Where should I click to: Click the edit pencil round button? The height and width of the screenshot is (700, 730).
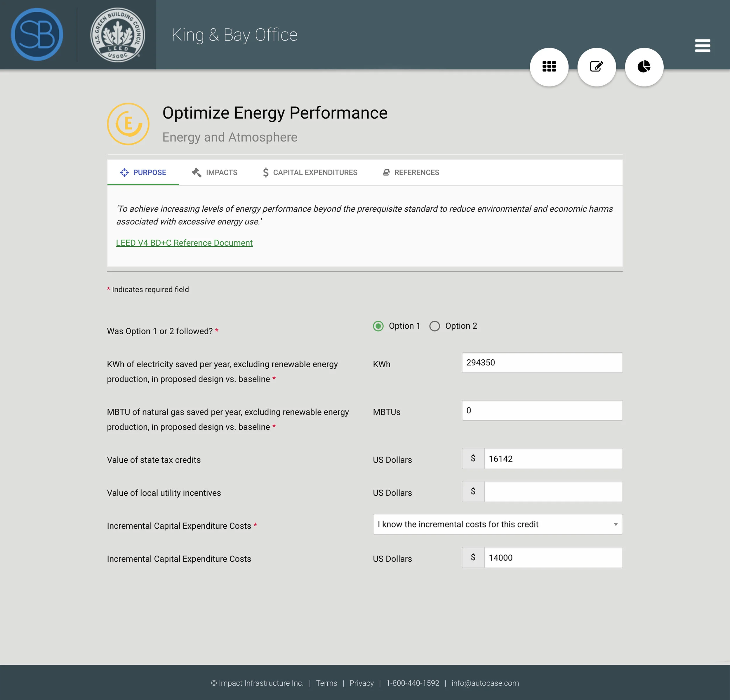[596, 67]
